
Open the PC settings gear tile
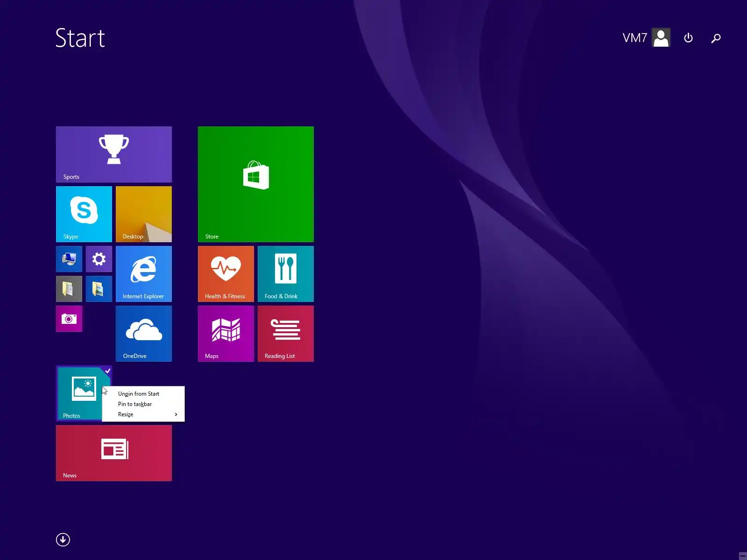click(x=99, y=259)
